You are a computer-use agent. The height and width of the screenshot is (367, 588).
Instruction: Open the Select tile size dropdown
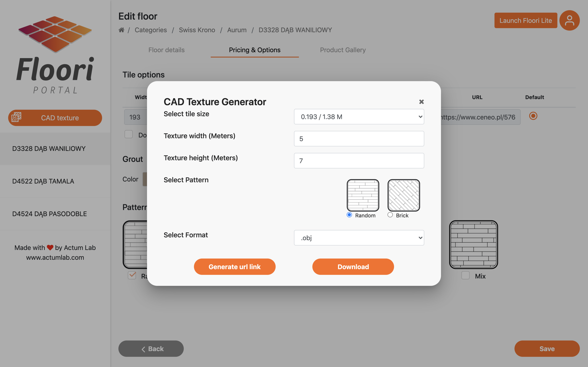pos(359,117)
